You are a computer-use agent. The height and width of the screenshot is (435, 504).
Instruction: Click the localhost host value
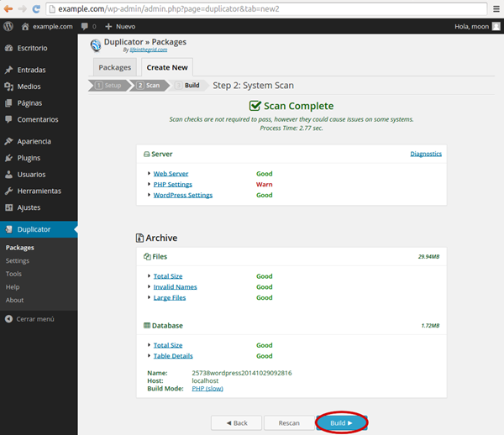(x=205, y=380)
